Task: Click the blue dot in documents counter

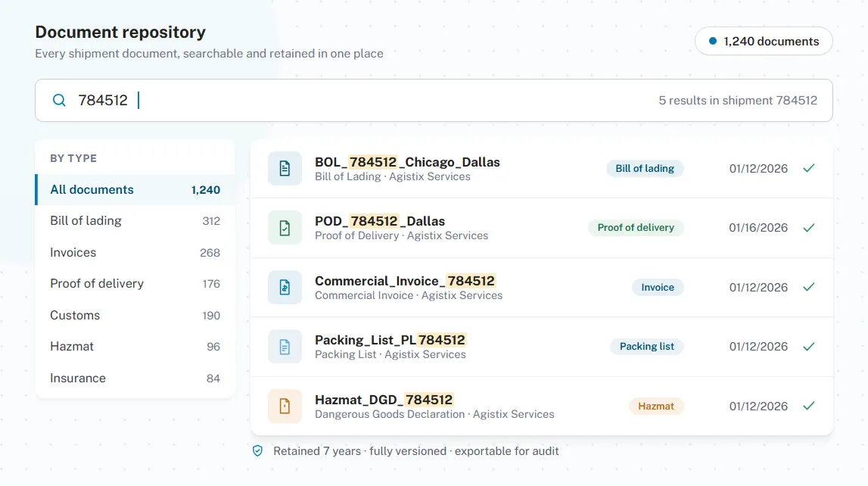Action: tap(713, 41)
